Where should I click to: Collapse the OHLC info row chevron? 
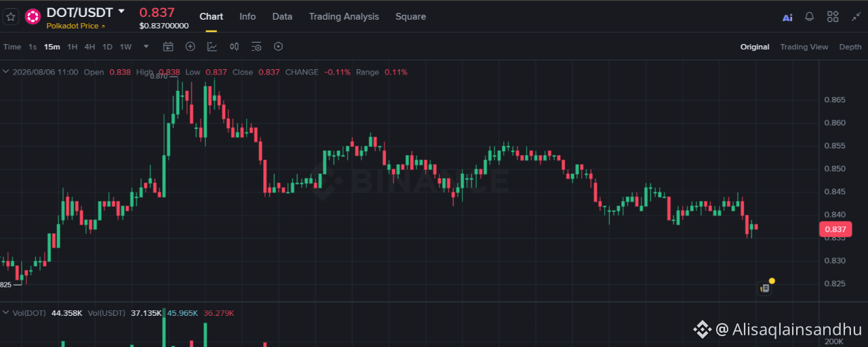(x=6, y=72)
